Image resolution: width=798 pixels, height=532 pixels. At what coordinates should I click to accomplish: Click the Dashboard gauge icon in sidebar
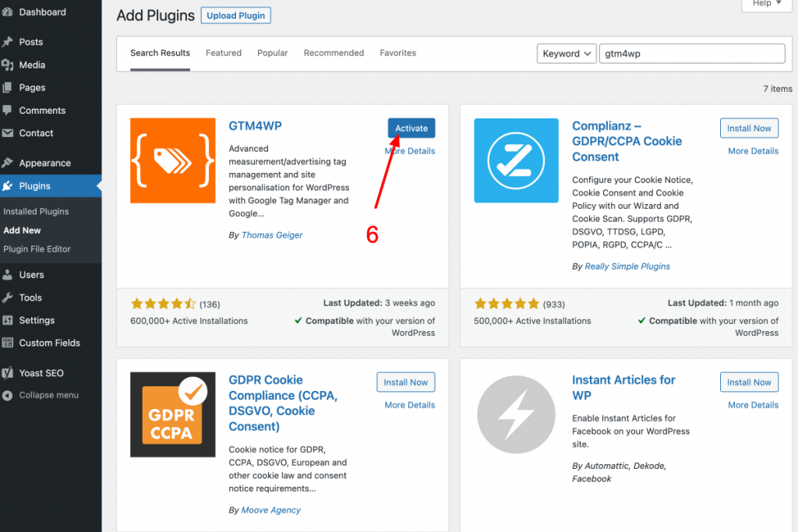(7, 12)
